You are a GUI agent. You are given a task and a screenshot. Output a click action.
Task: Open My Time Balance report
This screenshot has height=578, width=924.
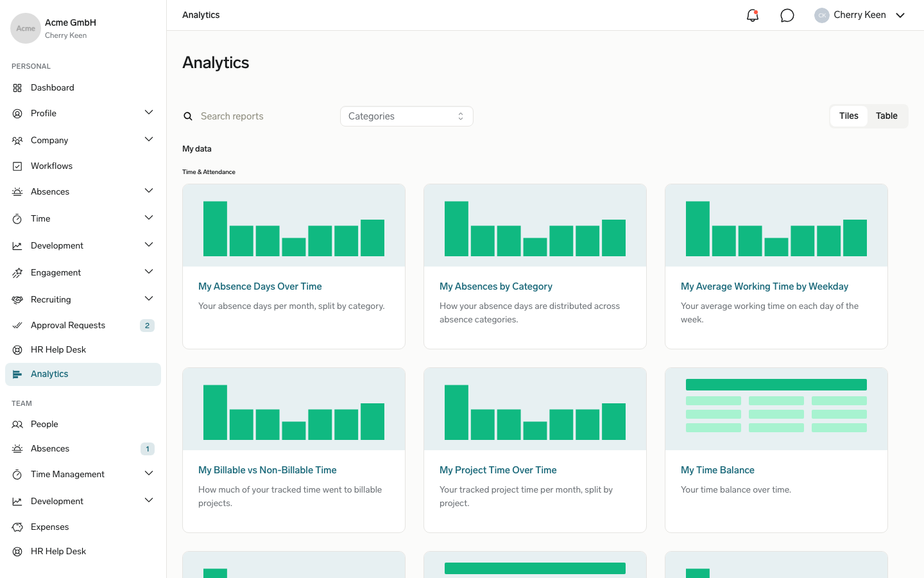[717, 470]
